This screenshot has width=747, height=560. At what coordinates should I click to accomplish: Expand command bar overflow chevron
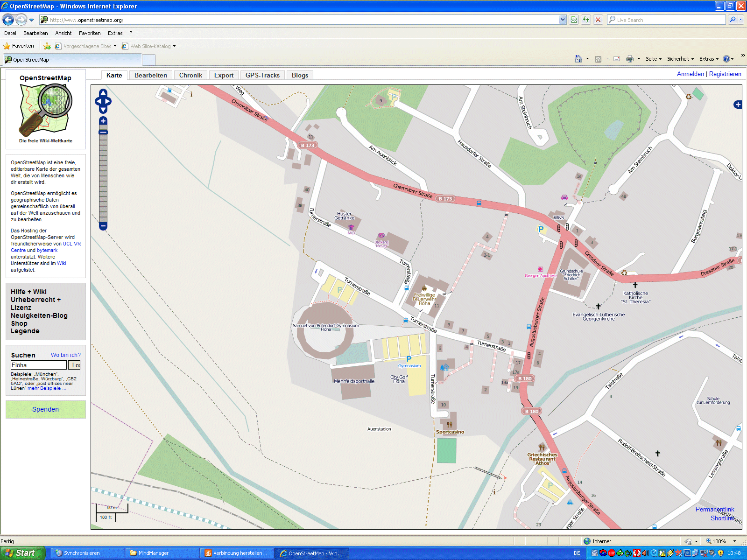743,56
